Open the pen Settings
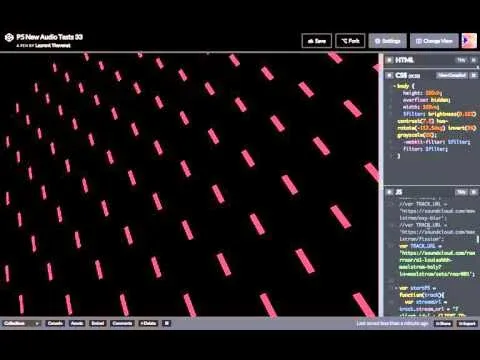This screenshot has height=360, width=480. 388,41
